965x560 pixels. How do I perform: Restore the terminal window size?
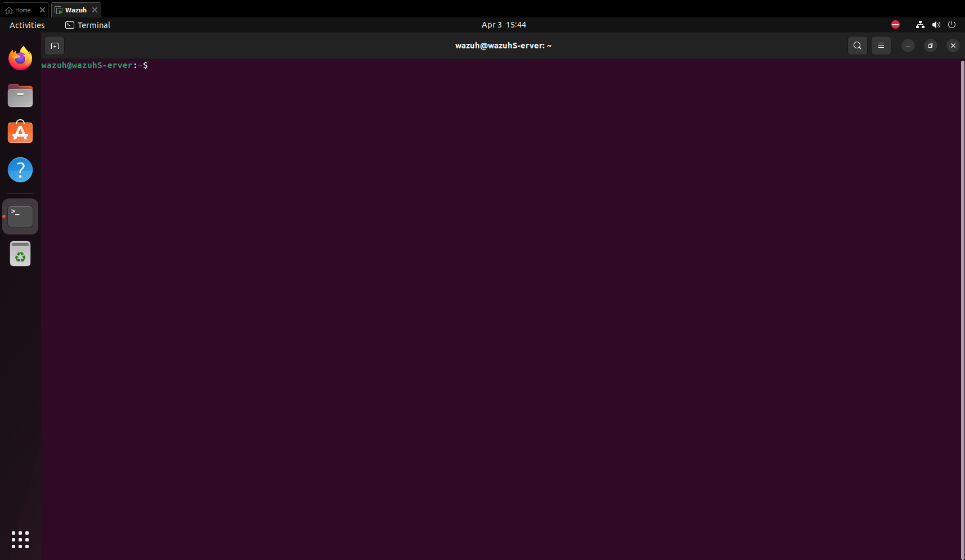pyautogui.click(x=931, y=46)
